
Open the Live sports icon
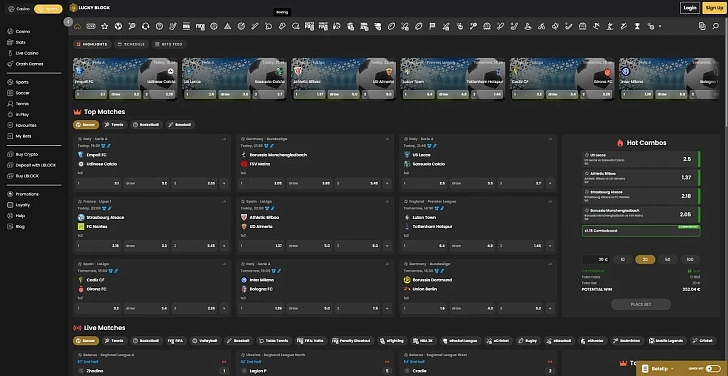(91, 26)
